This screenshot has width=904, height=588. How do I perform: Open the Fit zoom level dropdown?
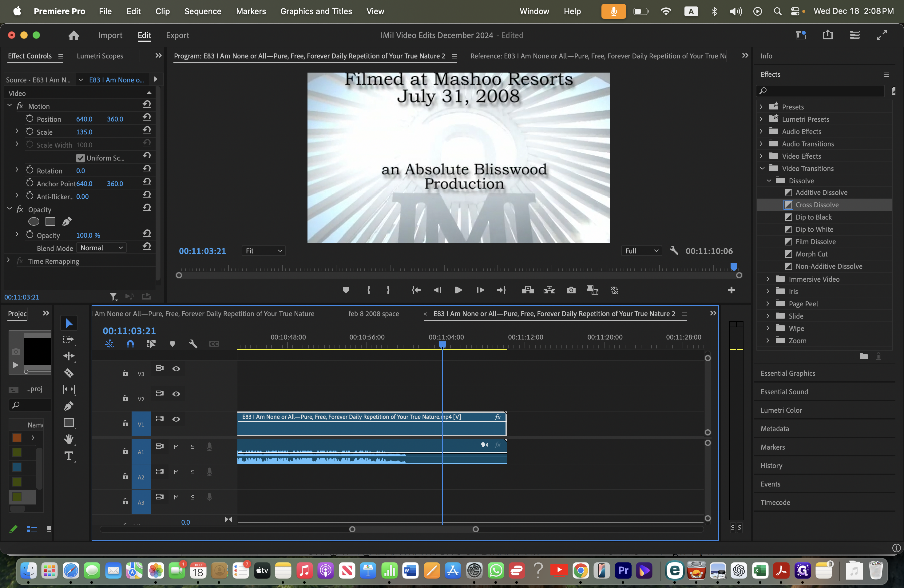(264, 251)
